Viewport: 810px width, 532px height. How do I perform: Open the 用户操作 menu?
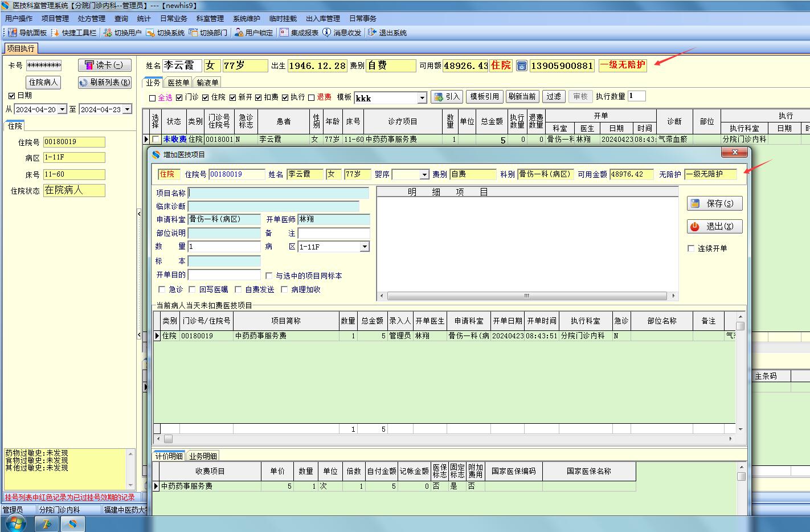pyautogui.click(x=19, y=19)
